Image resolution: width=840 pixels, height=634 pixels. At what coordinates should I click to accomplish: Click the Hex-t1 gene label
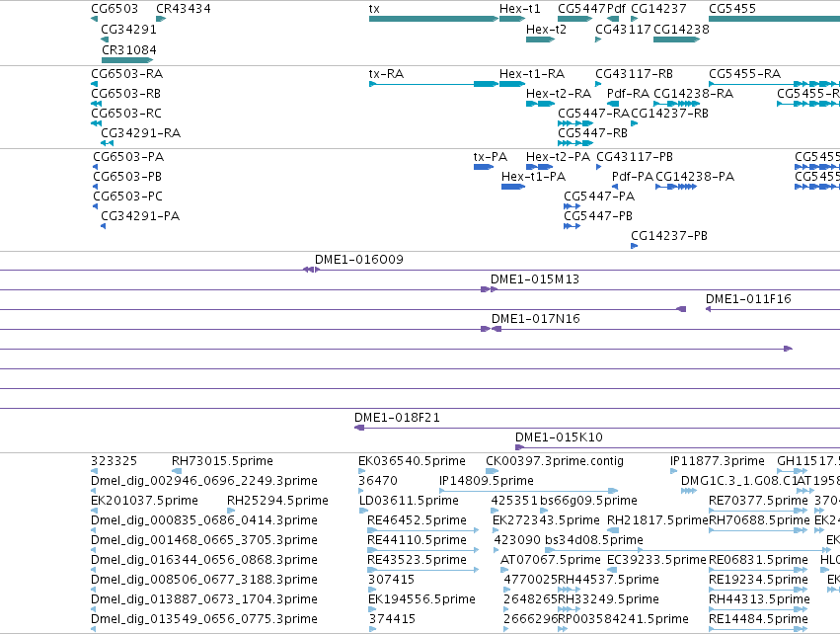pyautogui.click(x=519, y=9)
